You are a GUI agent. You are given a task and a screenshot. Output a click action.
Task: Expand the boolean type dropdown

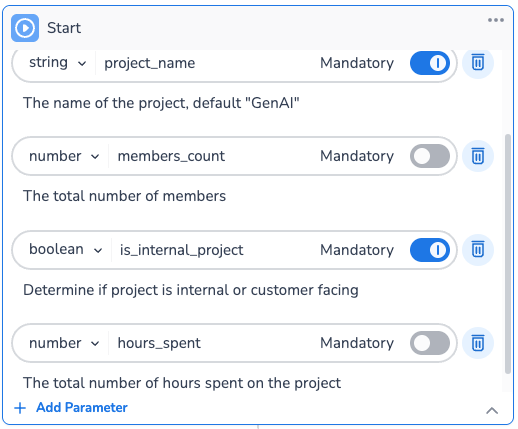(x=65, y=250)
